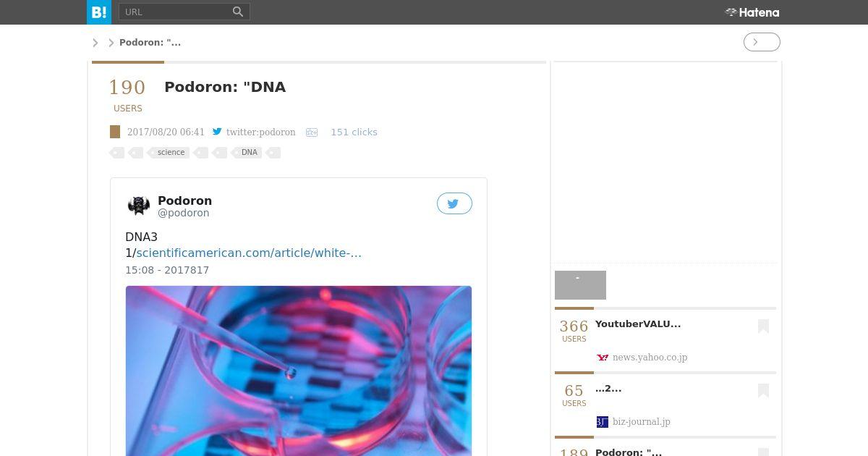Screen dimensions: 868x456
Task: Open the scientificamerican.com article link
Action: [249, 253]
